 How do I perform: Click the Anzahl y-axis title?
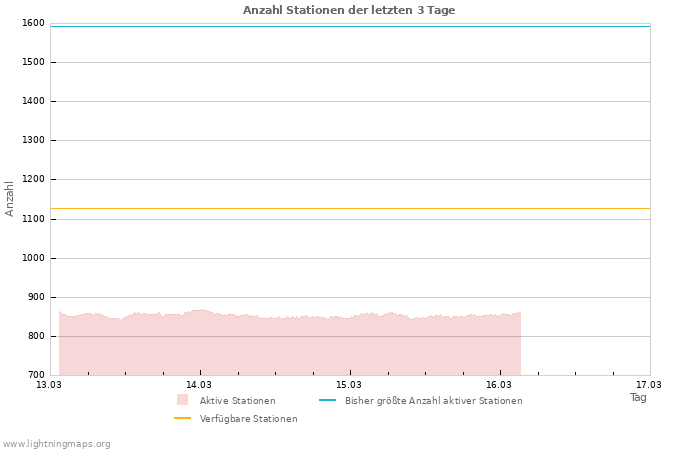10,198
